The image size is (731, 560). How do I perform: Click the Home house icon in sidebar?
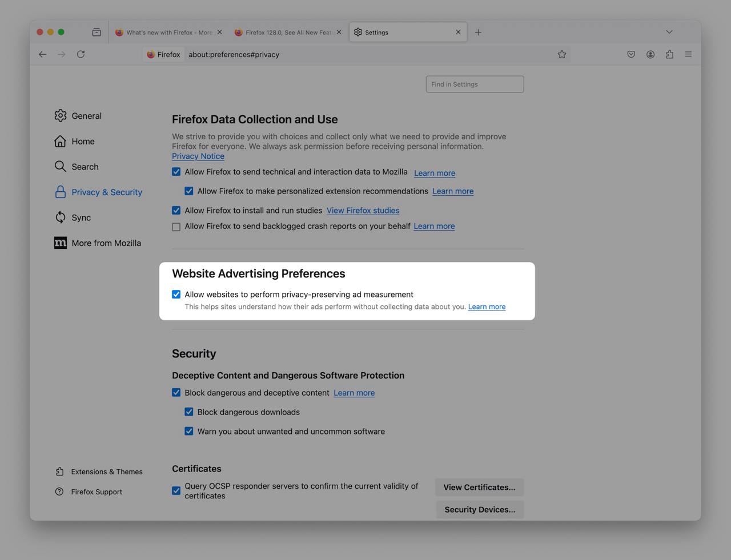tap(61, 141)
